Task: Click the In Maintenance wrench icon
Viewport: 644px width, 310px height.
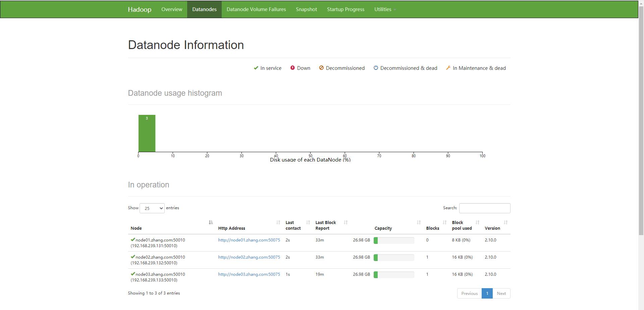Action: coord(448,68)
